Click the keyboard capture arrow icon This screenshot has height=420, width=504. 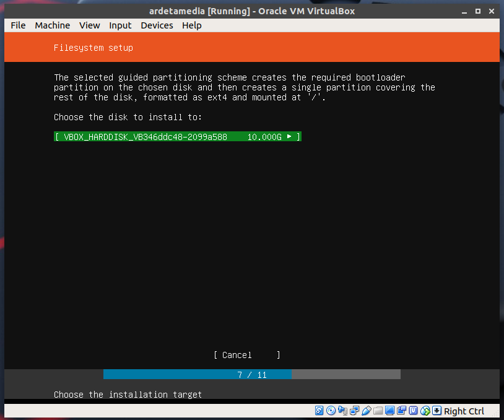point(437,411)
